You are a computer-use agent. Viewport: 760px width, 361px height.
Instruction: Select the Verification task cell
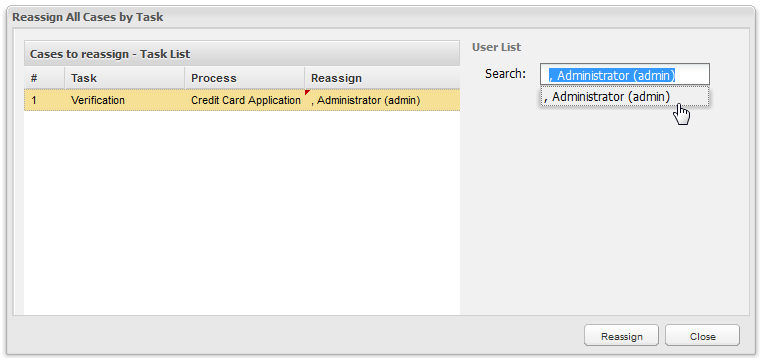(125, 100)
